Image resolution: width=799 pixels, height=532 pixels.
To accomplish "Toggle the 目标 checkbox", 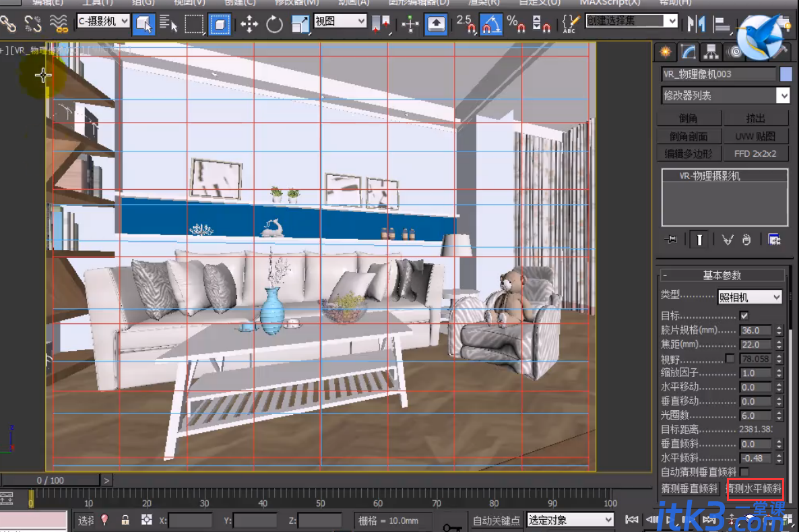I will pos(744,316).
